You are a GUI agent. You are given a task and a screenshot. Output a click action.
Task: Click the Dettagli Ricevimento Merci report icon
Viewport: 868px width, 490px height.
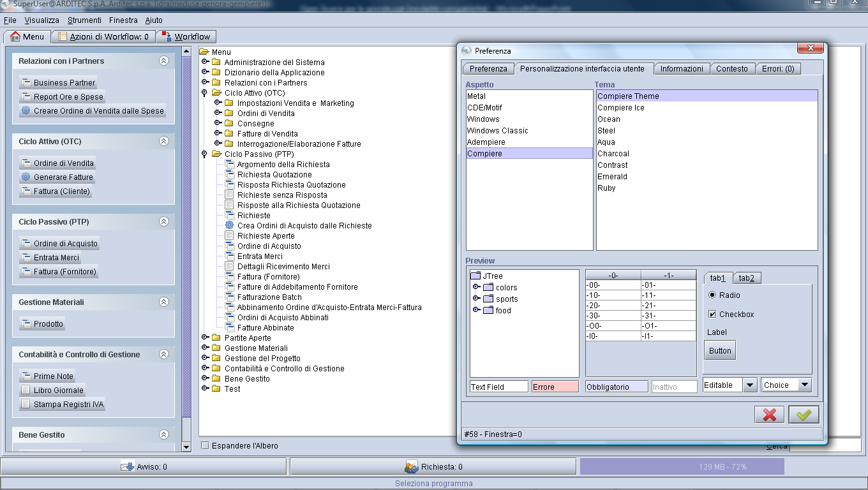click(230, 266)
